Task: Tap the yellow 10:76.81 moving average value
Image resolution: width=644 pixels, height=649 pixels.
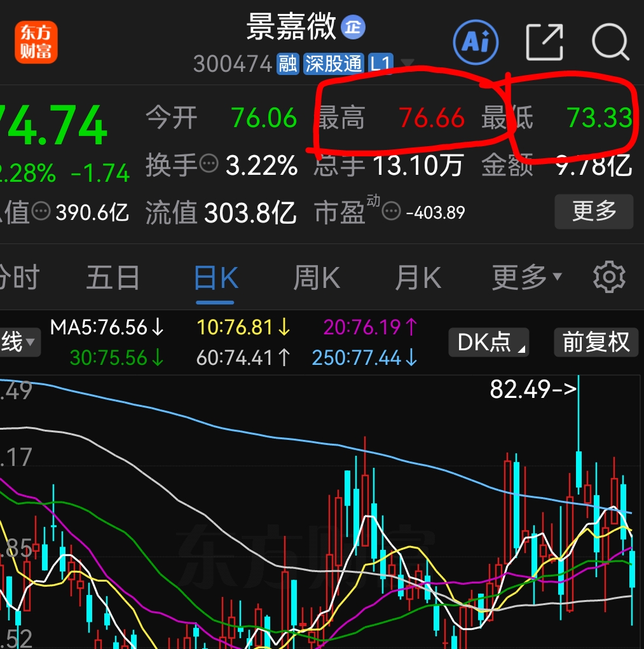Action: click(x=243, y=327)
